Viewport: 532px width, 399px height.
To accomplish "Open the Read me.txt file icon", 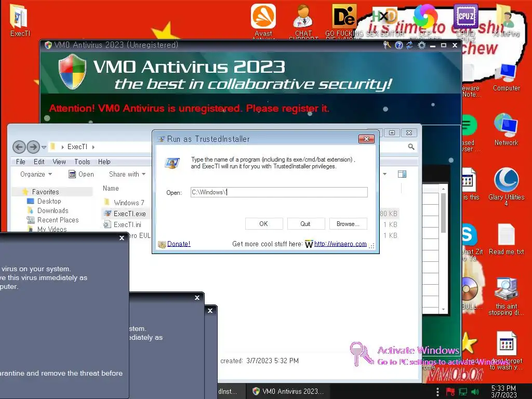I will pos(506,239).
